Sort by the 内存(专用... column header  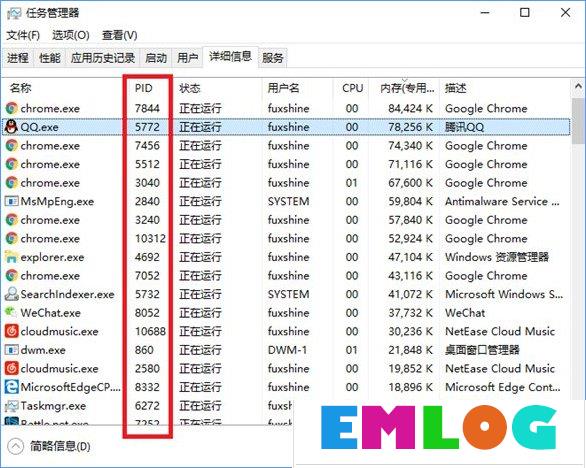tap(407, 88)
